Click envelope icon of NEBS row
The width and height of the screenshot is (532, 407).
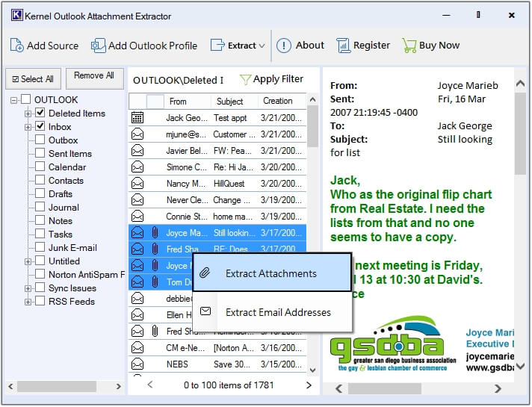point(137,364)
